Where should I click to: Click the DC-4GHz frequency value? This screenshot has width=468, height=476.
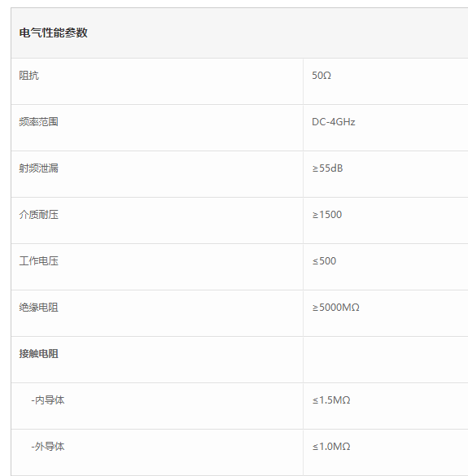pyautogui.click(x=333, y=122)
